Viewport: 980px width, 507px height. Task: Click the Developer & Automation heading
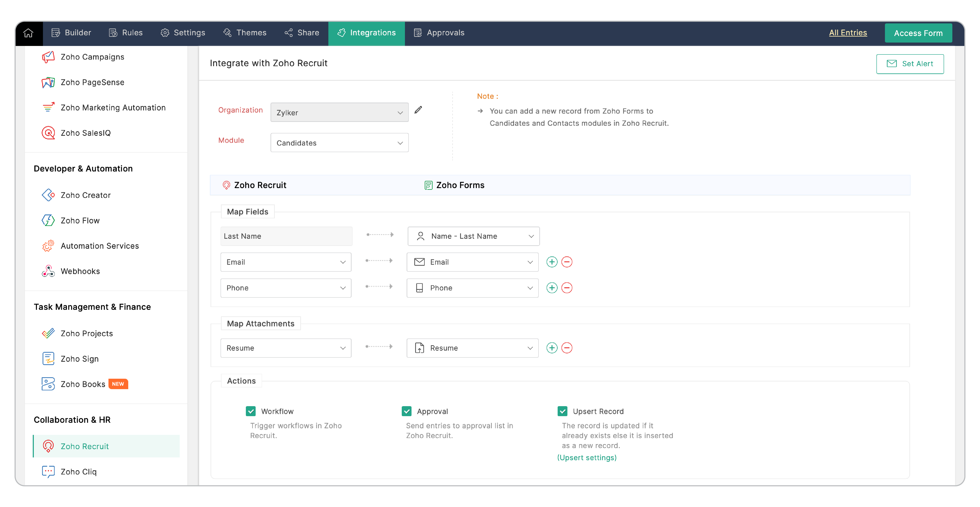pos(83,169)
